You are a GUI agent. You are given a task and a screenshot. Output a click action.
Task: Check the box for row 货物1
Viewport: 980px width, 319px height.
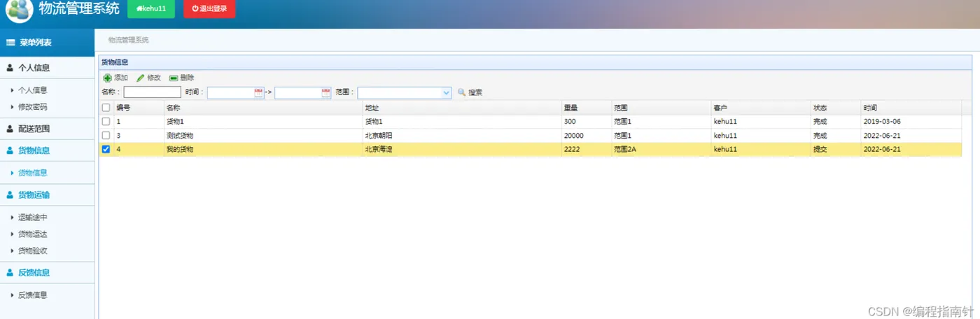pos(106,122)
